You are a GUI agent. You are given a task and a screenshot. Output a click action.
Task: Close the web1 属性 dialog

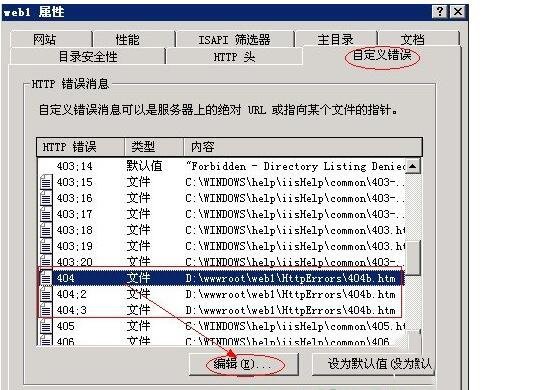pyautogui.click(x=458, y=12)
